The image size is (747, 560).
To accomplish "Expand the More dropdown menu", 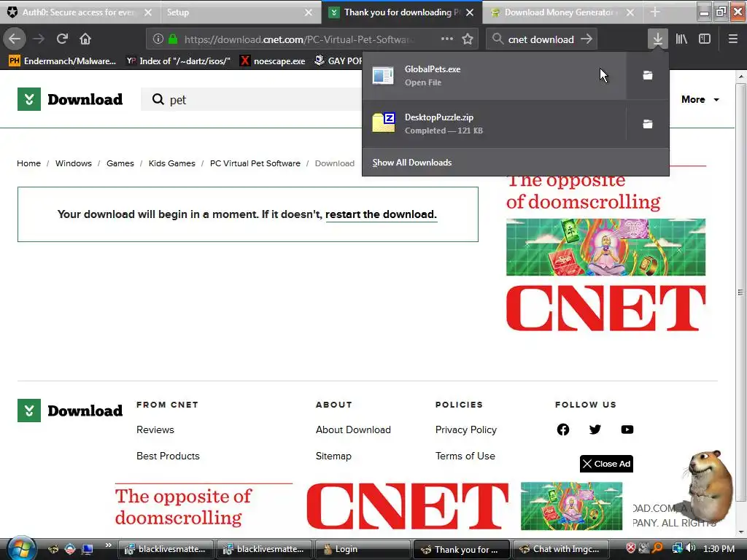I will [x=700, y=99].
